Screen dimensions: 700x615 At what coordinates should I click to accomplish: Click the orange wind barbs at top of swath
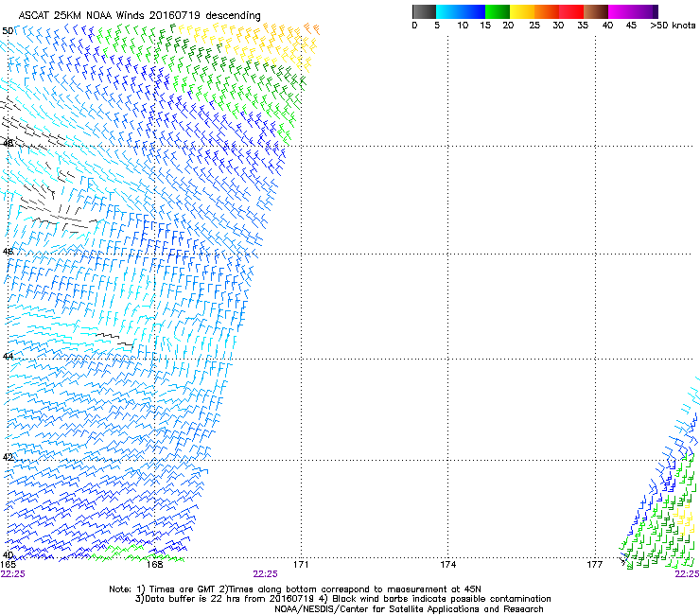(x=311, y=28)
